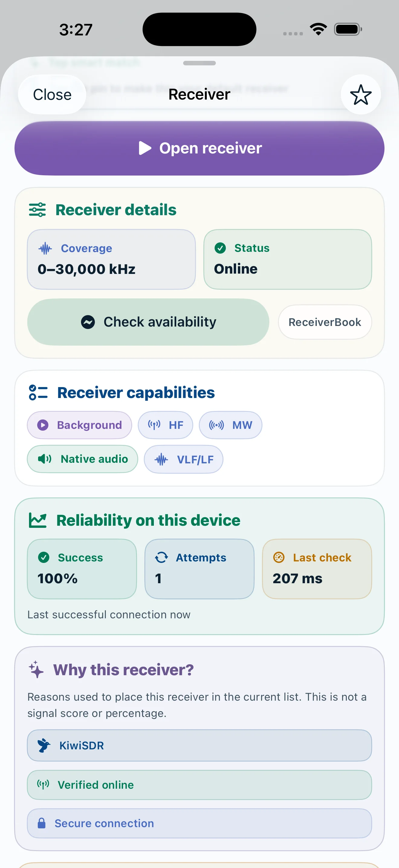This screenshot has width=399, height=868.
Task: Tap the Why this receiver? heading
Action: (123, 669)
